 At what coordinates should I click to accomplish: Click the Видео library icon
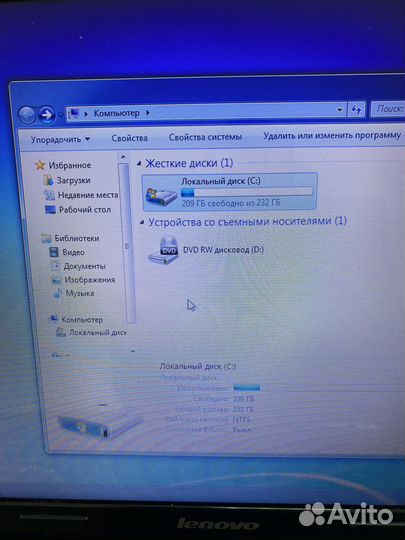tap(54, 252)
